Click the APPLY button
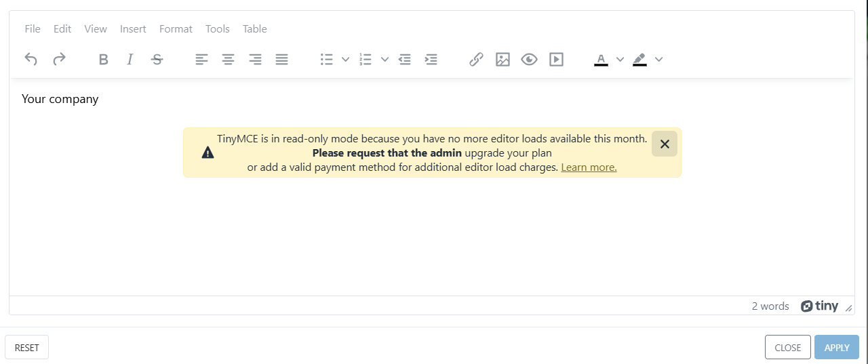This screenshot has height=364, width=868. point(837,347)
